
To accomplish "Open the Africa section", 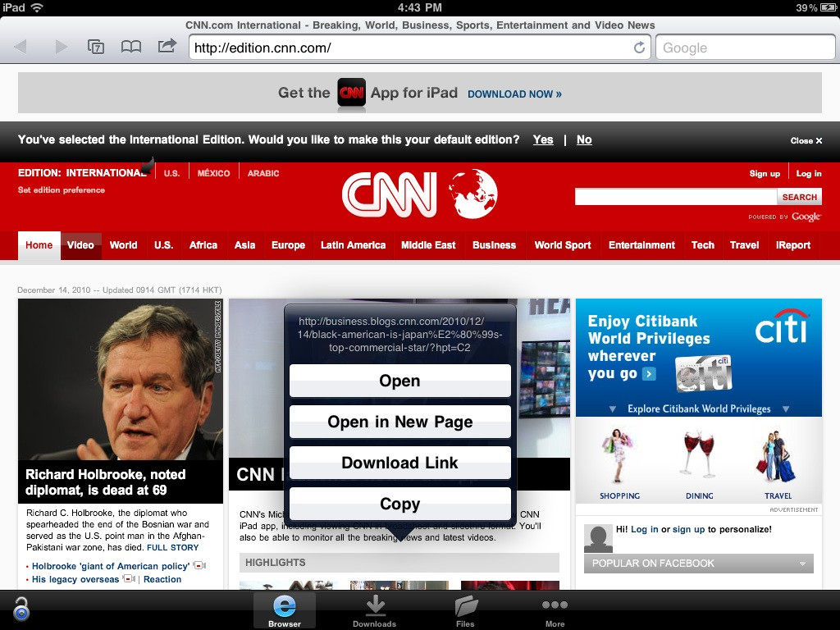I will coord(203,245).
